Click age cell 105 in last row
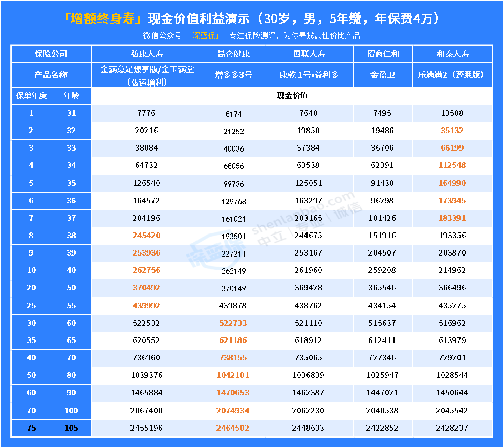Viewport: 504px width, 447px height. coord(71,428)
